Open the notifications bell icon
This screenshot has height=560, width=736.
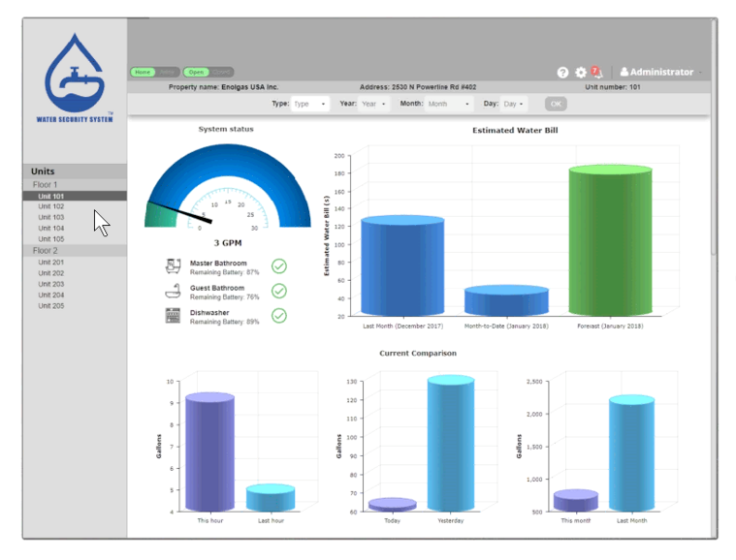click(596, 73)
